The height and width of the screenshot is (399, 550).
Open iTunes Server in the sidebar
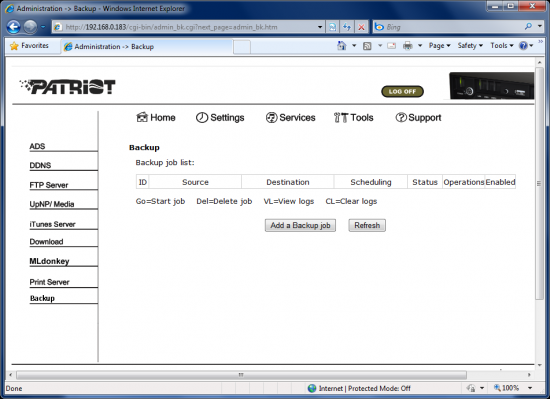pyautogui.click(x=53, y=224)
